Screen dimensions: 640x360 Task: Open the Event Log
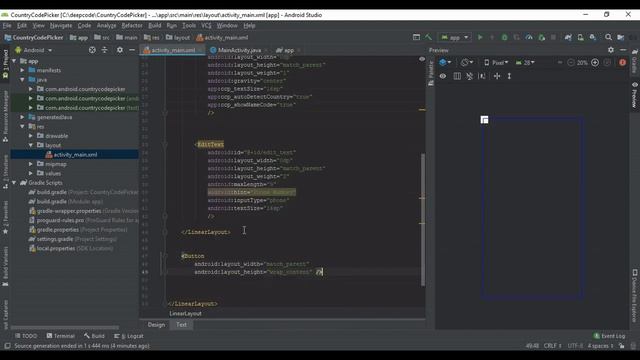pos(609,336)
